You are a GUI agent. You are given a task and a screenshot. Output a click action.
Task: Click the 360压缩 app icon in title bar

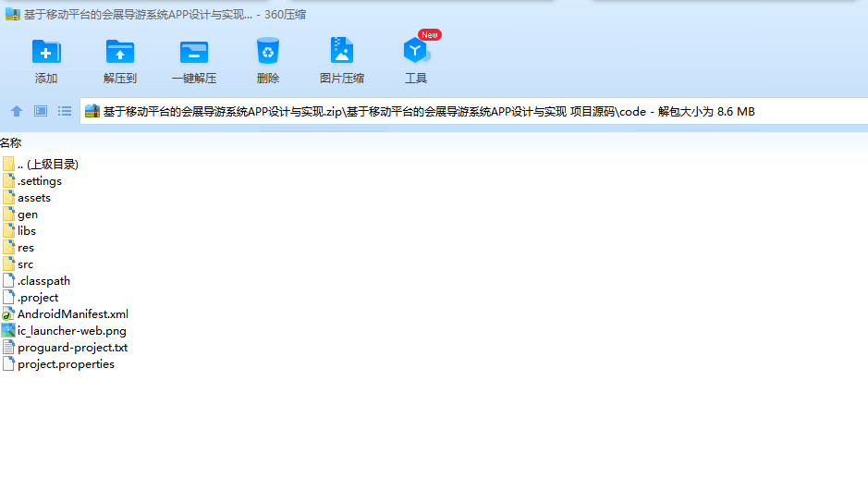click(13, 15)
